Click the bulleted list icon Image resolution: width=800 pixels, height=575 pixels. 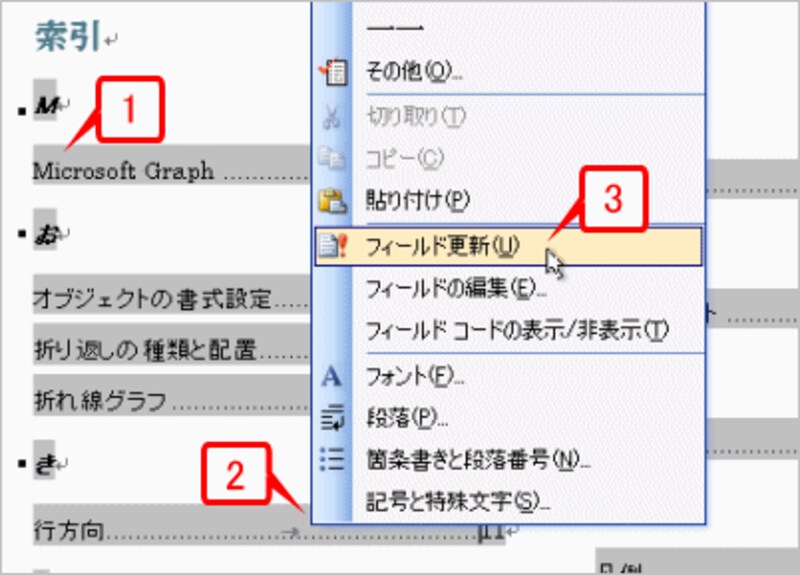point(332,459)
